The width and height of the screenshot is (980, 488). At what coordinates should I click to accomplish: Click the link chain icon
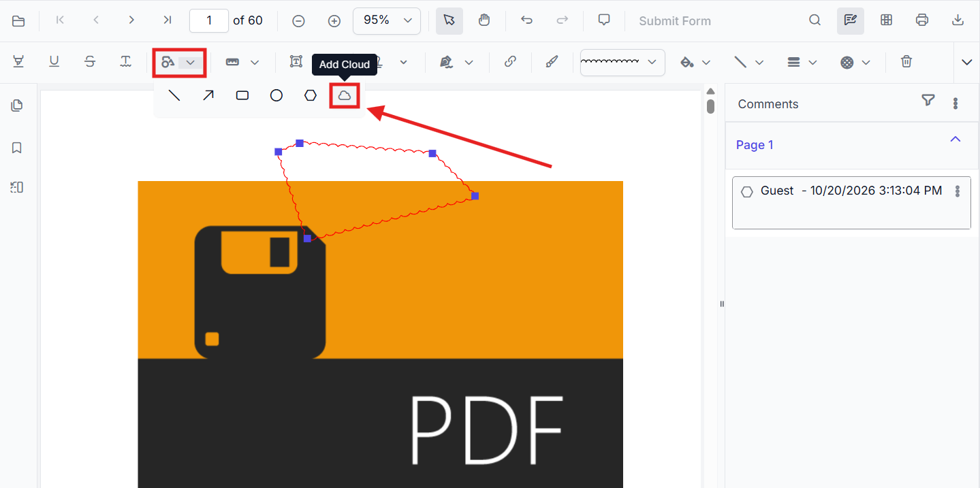510,62
